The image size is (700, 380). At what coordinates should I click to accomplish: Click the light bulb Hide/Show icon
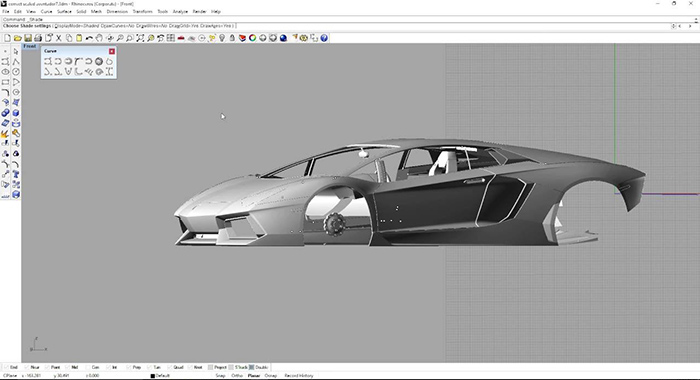(222, 38)
